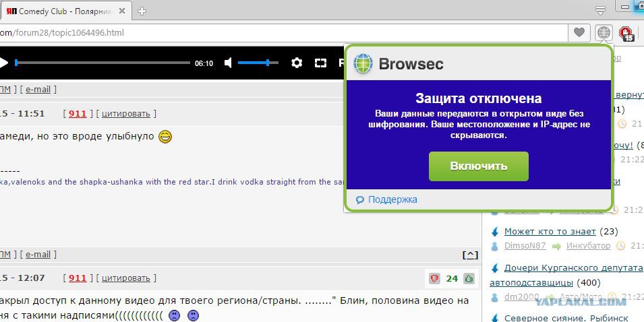This screenshot has width=644, height=322.
Task: Click цитировать link in 12:07 post
Action: pos(125,278)
